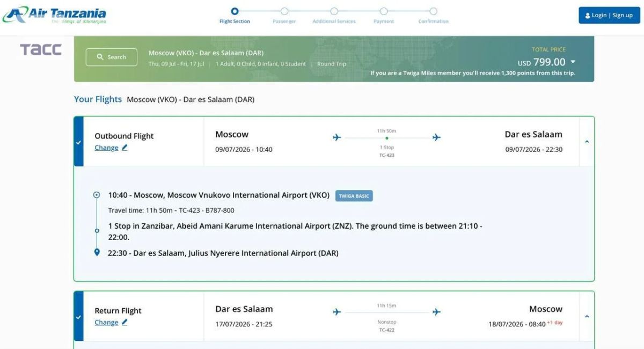Viewport: 644px width, 349px height.
Task: Click the outbound departure plane icon
Action: [337, 137]
